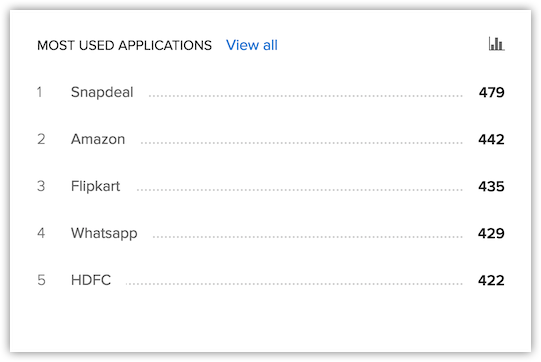Click rank number 2 beside Amazon
The image size is (541, 362).
click(41, 139)
